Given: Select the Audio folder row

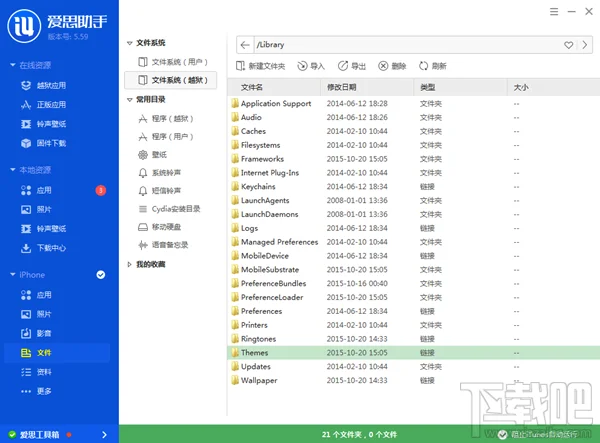Looking at the screenshot, I should point(414,117).
